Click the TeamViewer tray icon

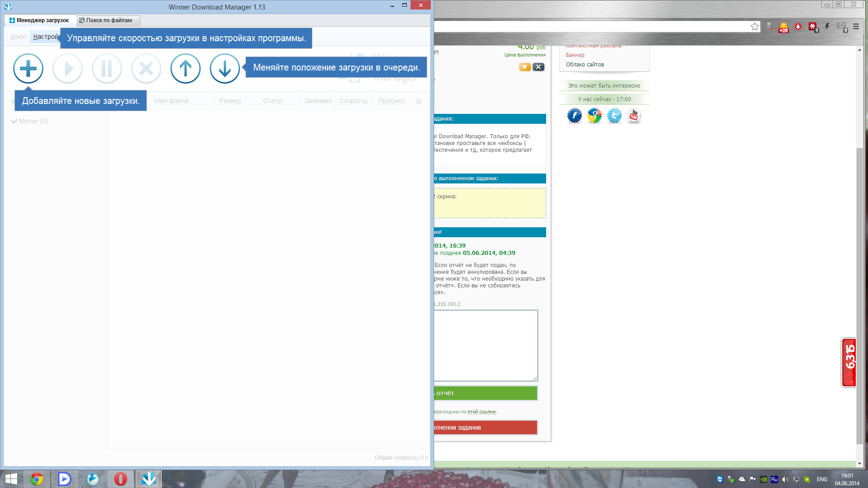click(720, 479)
